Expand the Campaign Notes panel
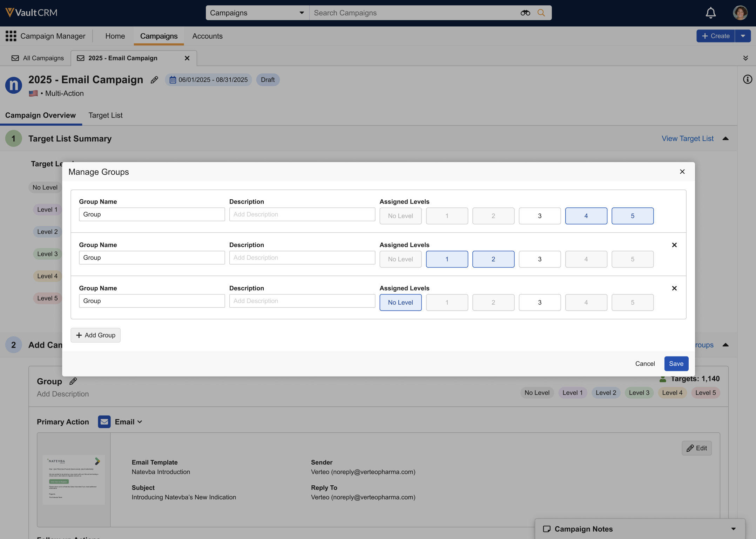Viewport: 756px width, 539px height. coord(733,529)
